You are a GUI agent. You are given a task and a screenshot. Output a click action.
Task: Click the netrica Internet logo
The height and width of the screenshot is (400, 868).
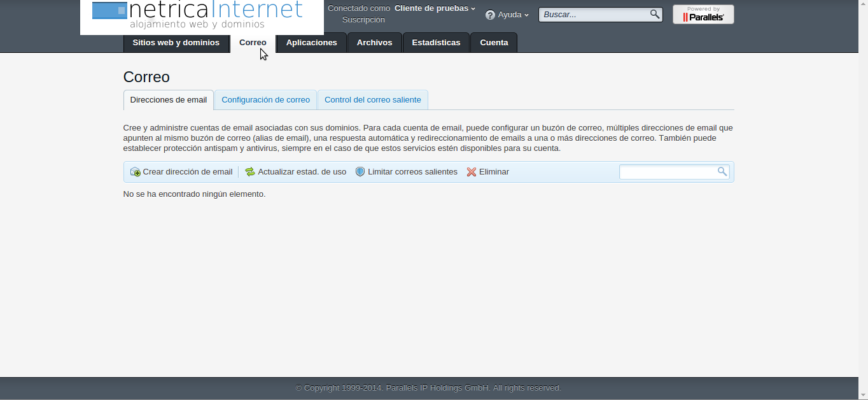tap(202, 17)
